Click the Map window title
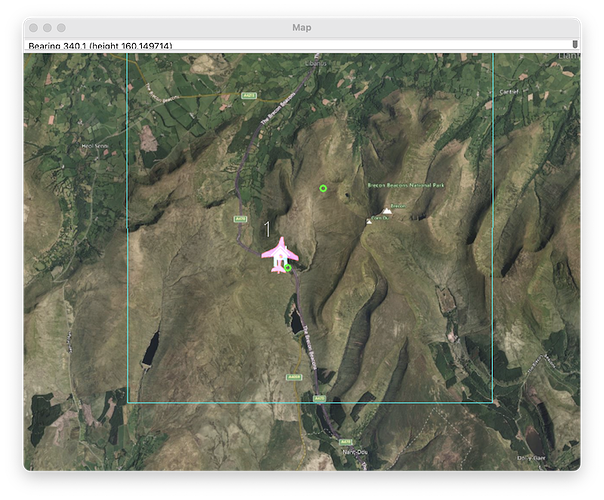604x500 pixels. [301, 27]
